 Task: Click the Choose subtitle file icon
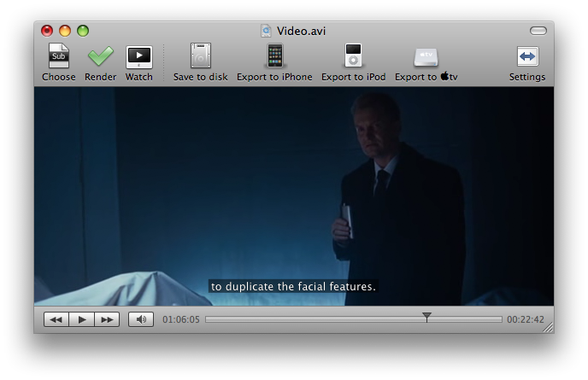(58, 56)
